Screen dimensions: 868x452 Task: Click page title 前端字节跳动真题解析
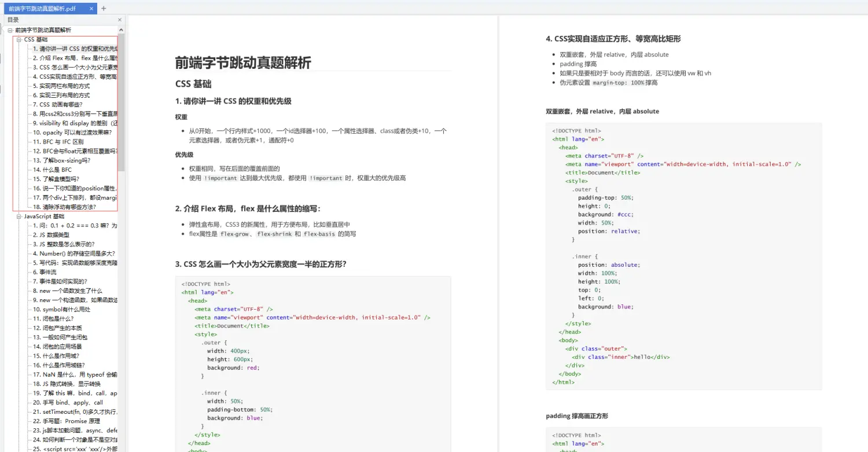243,63
